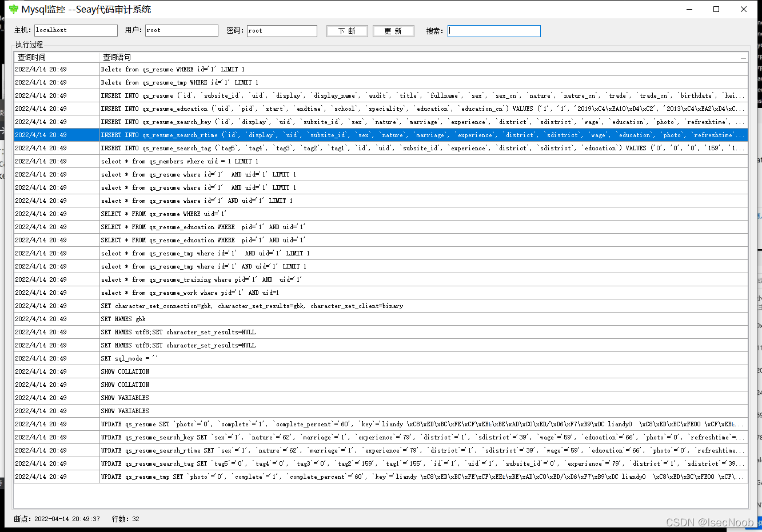762x532 pixels.
Task: Close the Mysql监控 window
Action: coord(744,9)
